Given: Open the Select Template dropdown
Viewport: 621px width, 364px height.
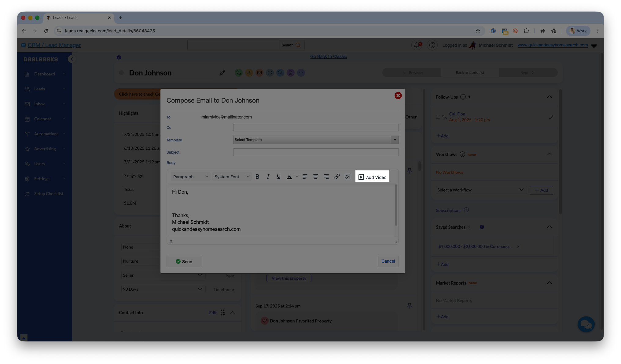Looking at the screenshot, I should [316, 140].
